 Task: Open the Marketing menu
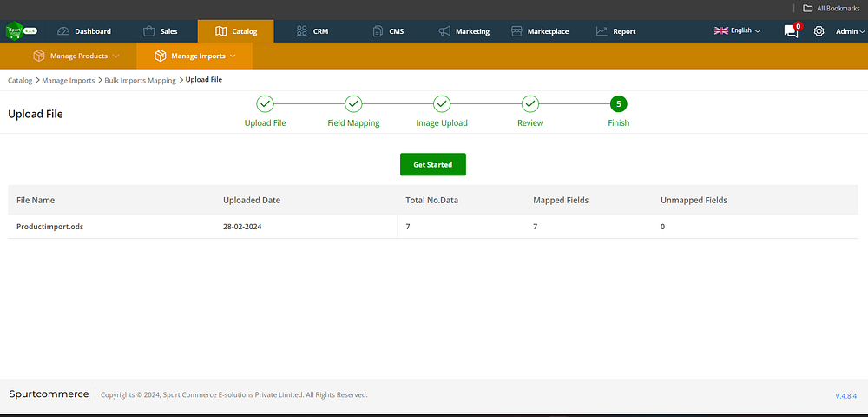coord(464,31)
